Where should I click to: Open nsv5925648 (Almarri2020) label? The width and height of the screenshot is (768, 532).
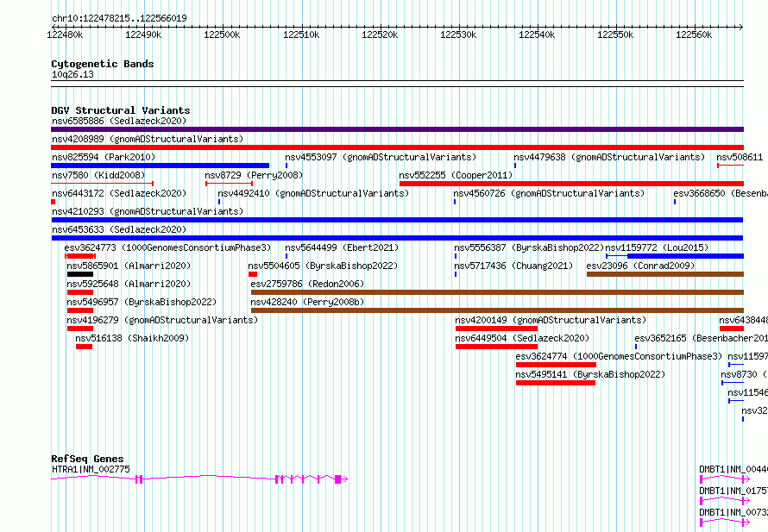click(x=129, y=284)
